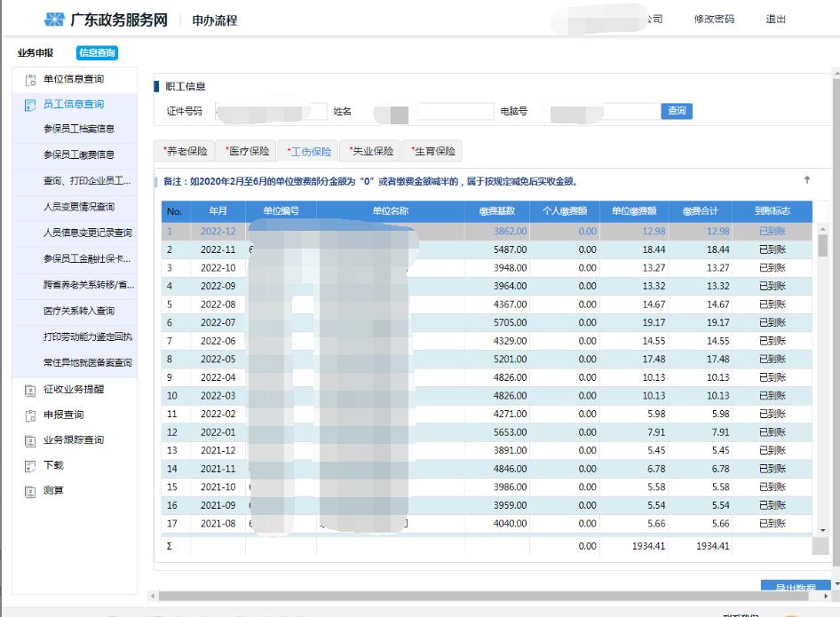Click the 测算 sidebar icon
840x617 pixels.
[30, 491]
